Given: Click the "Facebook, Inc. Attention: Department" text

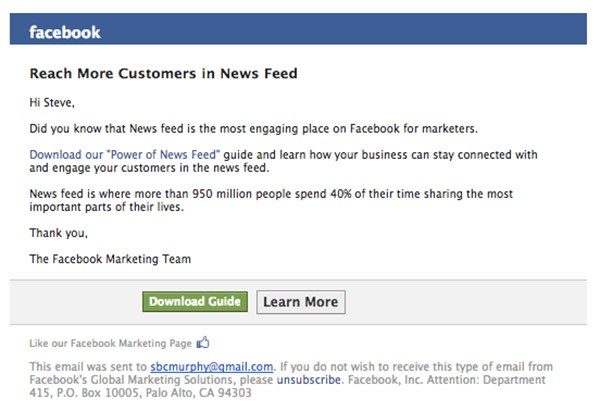Looking at the screenshot, I should (x=447, y=380).
